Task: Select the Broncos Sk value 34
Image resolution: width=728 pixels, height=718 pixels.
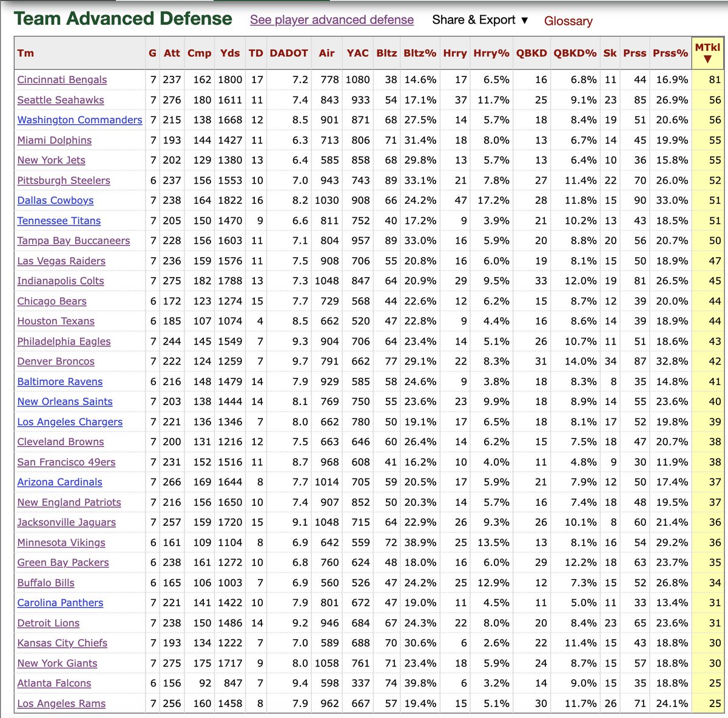Action: click(x=610, y=361)
